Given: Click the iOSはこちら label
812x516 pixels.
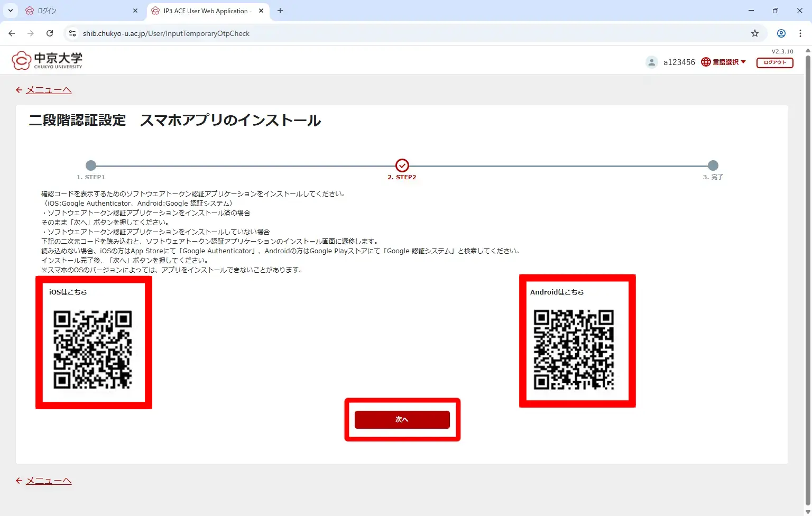Looking at the screenshot, I should tap(68, 292).
